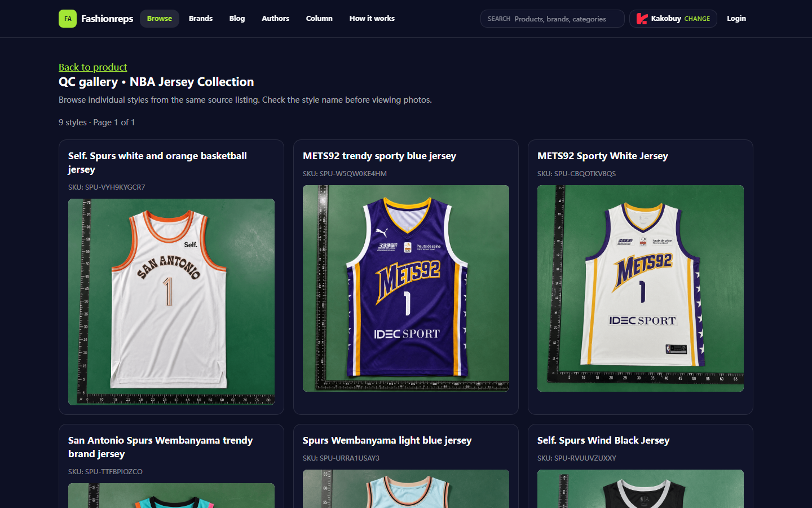Focus the search products input field

(x=553, y=19)
